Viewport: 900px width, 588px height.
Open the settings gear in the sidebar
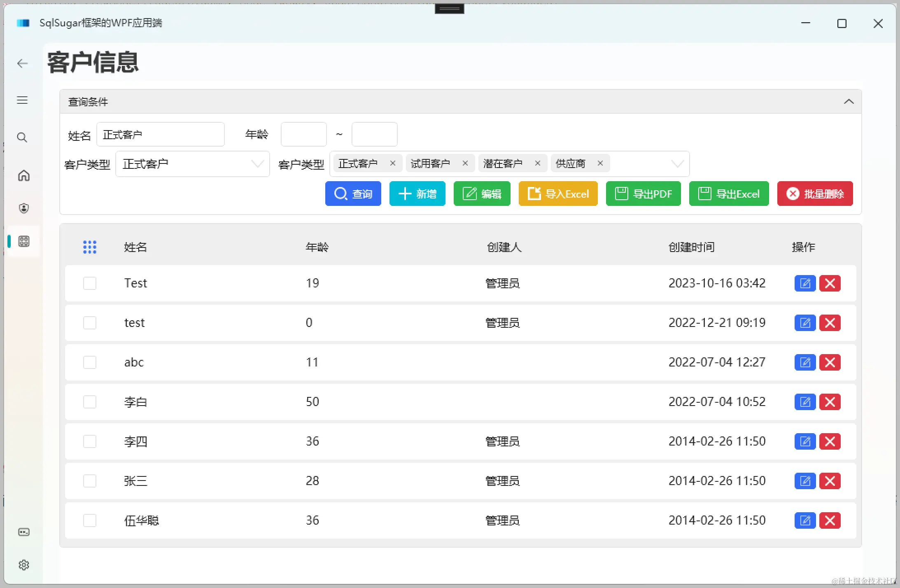pyautogui.click(x=24, y=565)
